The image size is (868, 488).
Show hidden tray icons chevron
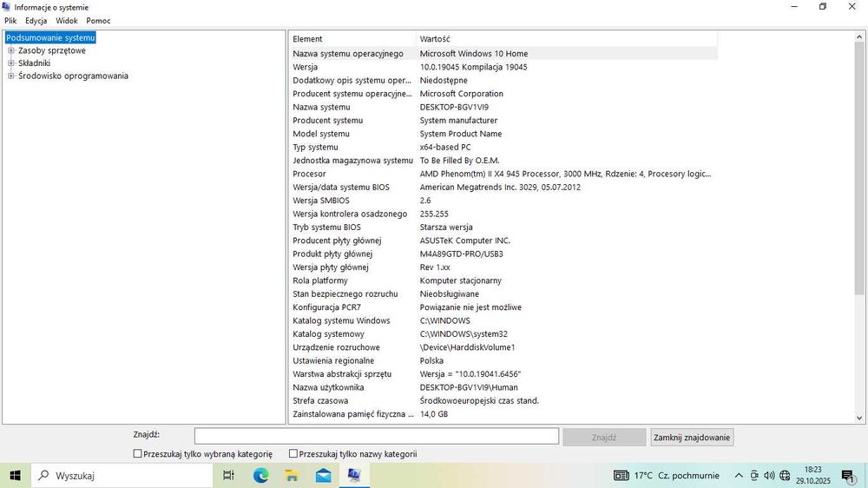click(x=739, y=475)
